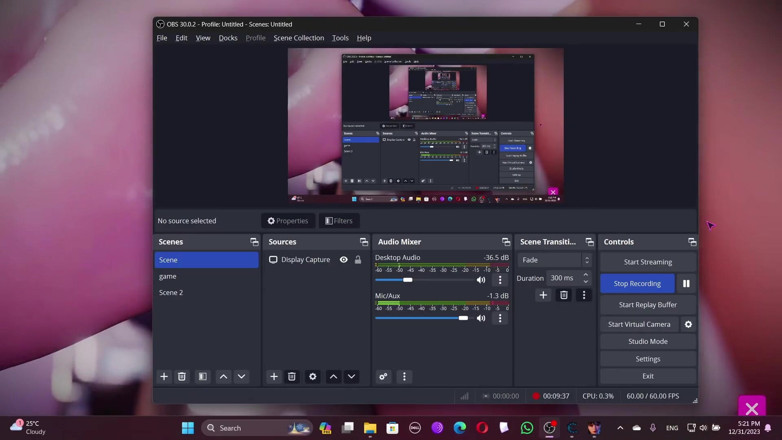782x440 pixels.
Task: Click the Exit button in Controls
Action: pos(648,376)
